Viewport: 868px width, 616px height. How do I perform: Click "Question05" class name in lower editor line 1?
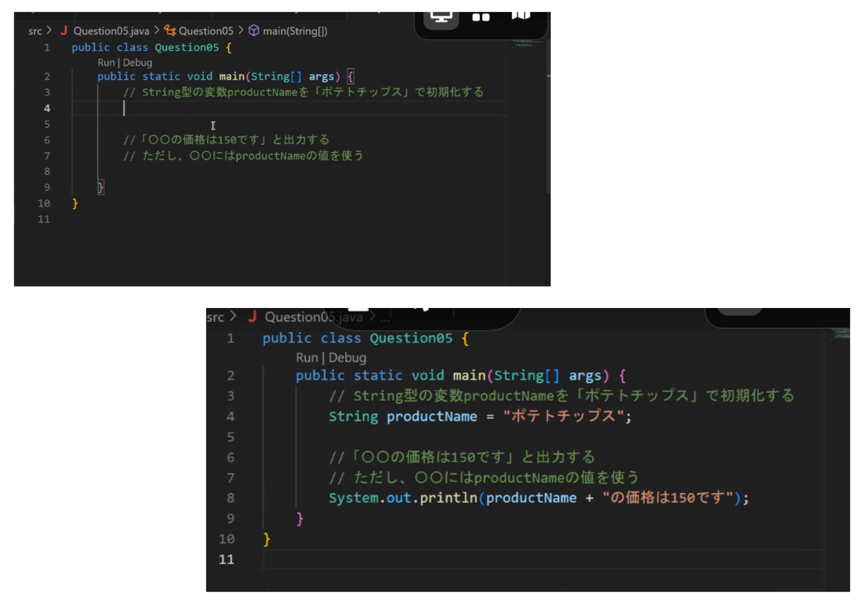[x=411, y=338]
